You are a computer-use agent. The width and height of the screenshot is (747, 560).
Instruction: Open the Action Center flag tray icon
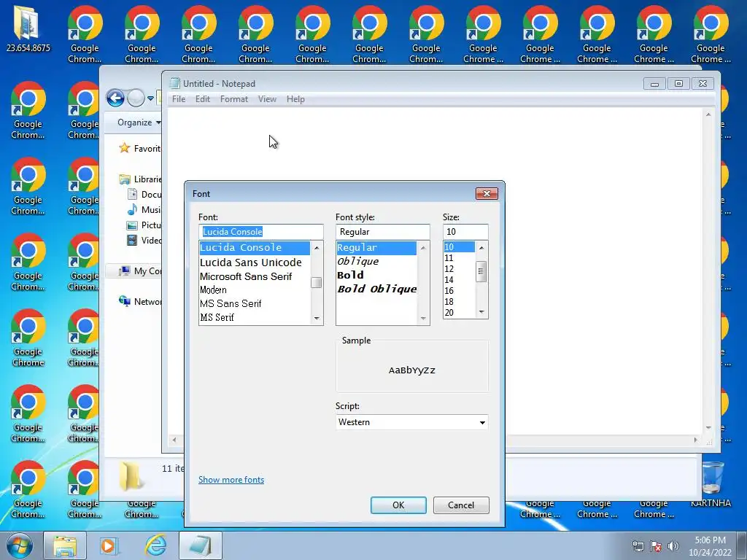click(x=656, y=546)
